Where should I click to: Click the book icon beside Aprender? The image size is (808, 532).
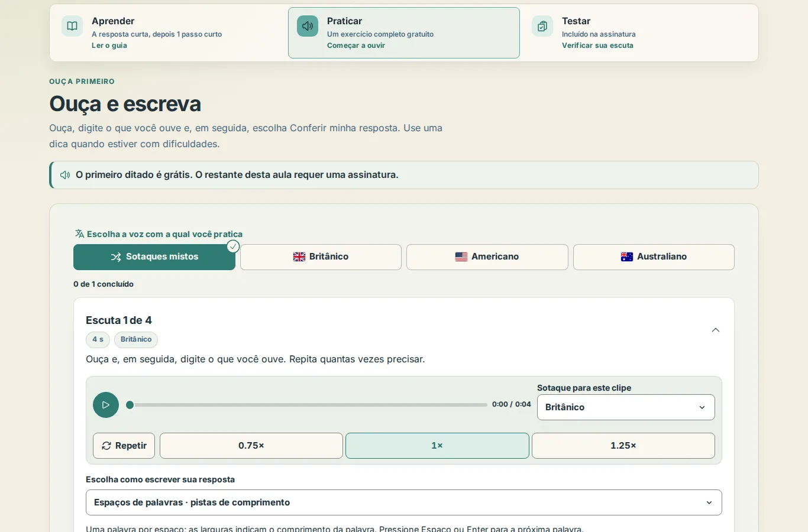72,26
